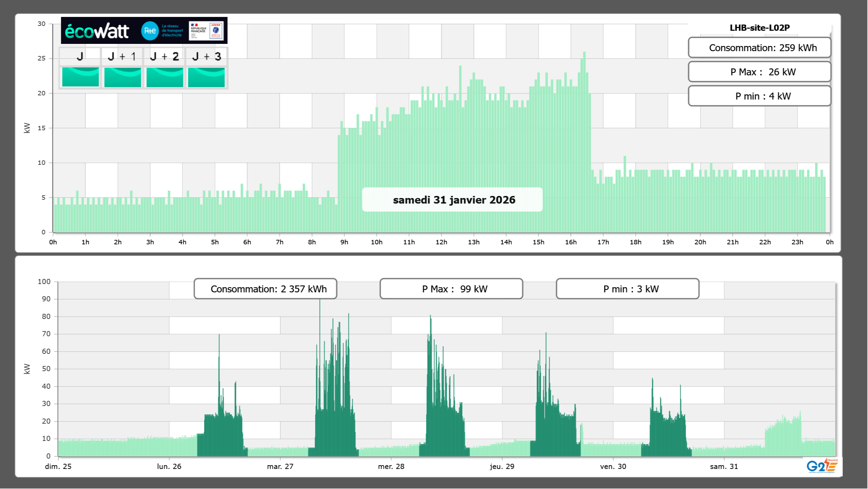Click the P min : 3 kW box

[x=627, y=289]
